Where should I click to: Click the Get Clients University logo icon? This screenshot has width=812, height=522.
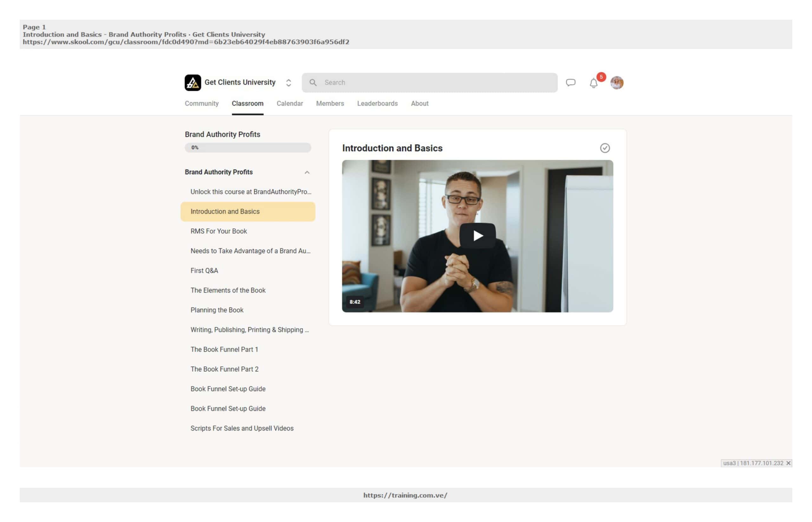(x=193, y=83)
